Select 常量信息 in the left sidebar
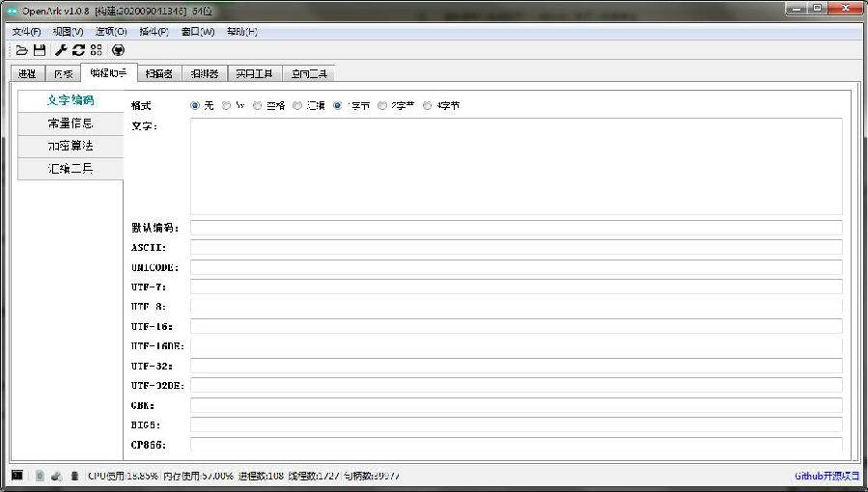 70,123
